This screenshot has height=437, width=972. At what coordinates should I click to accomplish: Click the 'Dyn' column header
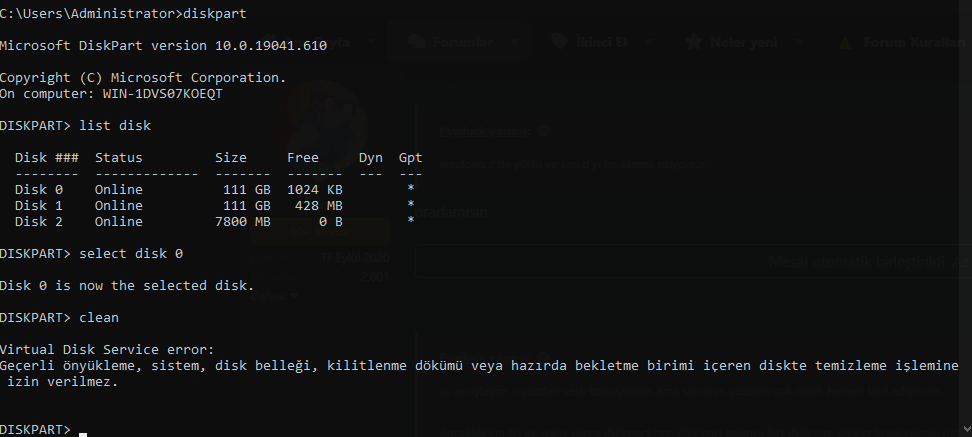coord(370,157)
